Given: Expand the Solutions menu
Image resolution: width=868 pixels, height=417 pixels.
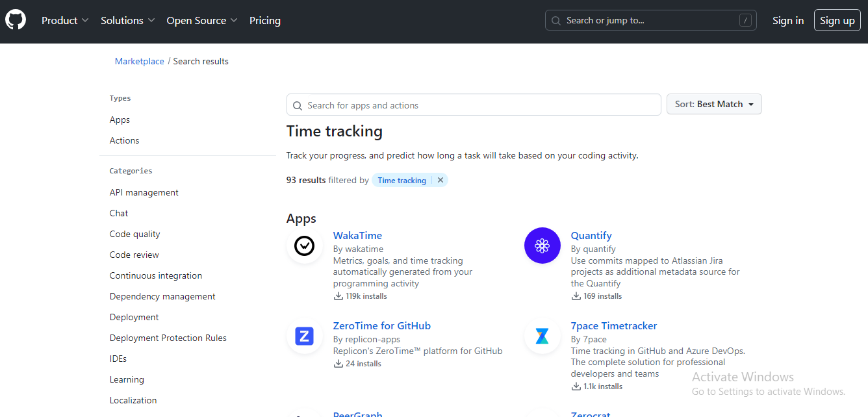Looking at the screenshot, I should [128, 21].
